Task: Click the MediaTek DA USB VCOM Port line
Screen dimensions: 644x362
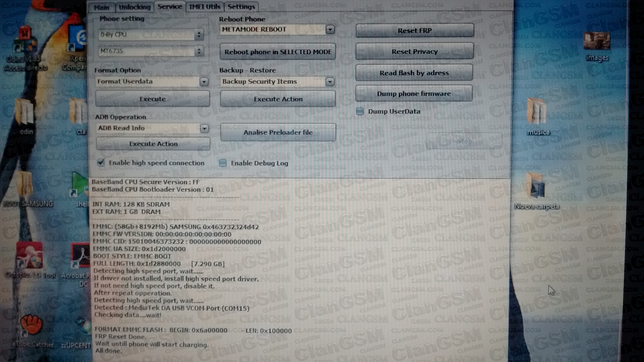Action: click(172, 308)
